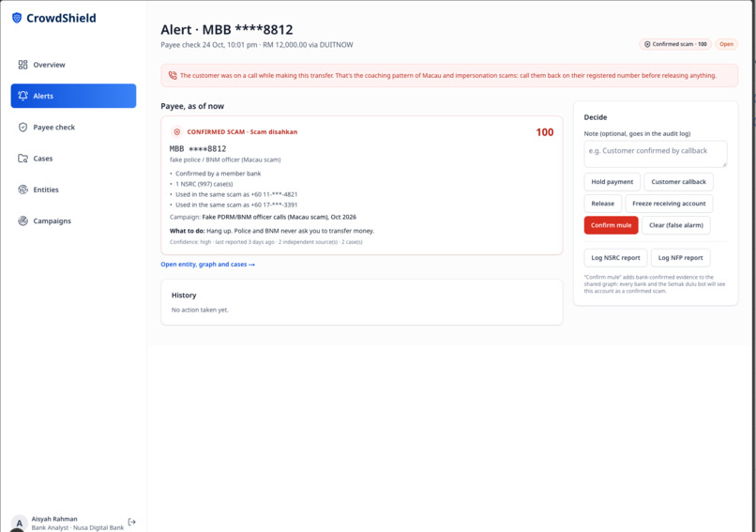756x532 pixels.
Task: Click the Fake PDRM/BNM officer calls campaign name
Action: click(x=280, y=217)
